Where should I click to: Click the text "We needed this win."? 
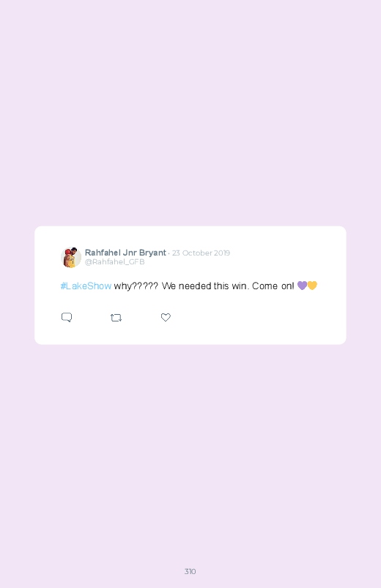(205, 286)
